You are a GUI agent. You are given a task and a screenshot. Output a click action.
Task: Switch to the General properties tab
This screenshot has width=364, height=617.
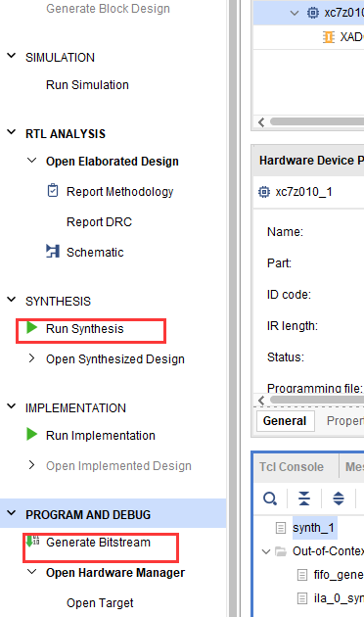(285, 421)
